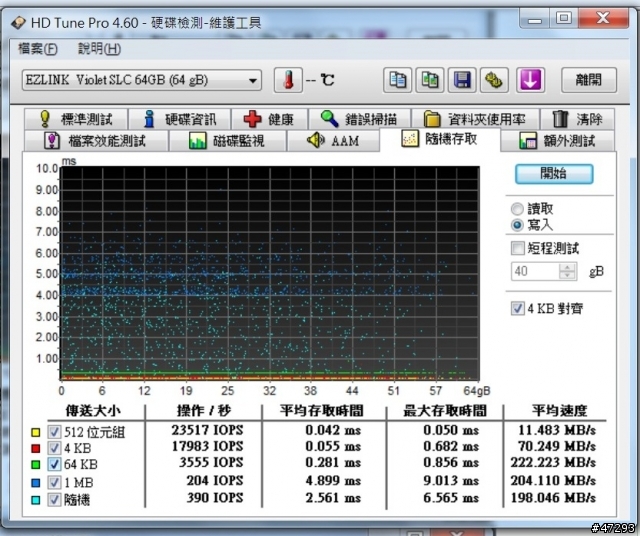This screenshot has width=640, height=536.
Task: Click the 0.682 ms value
Action: tap(451, 446)
